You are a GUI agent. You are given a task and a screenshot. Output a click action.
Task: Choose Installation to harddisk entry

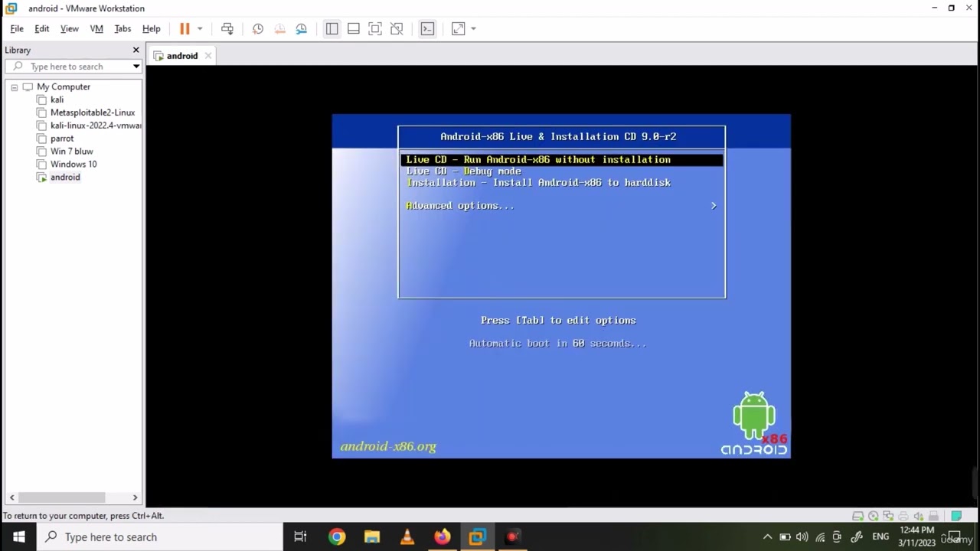(538, 183)
